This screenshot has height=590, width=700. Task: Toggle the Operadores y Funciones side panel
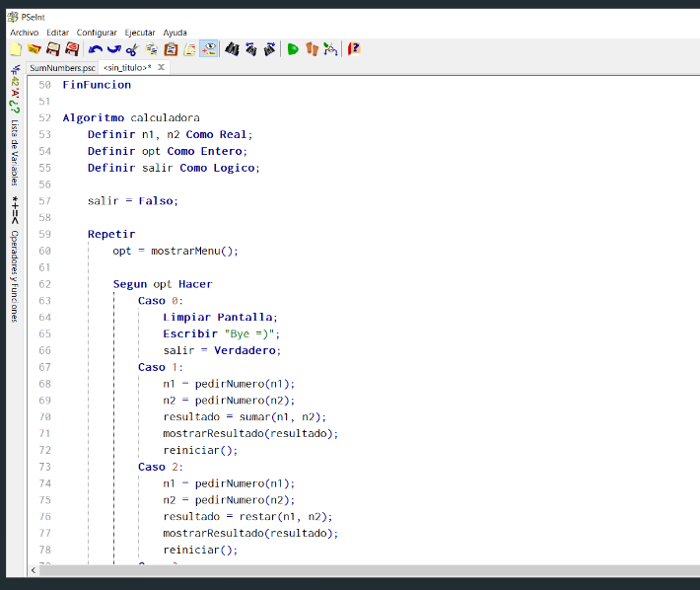pyautogui.click(x=15, y=266)
